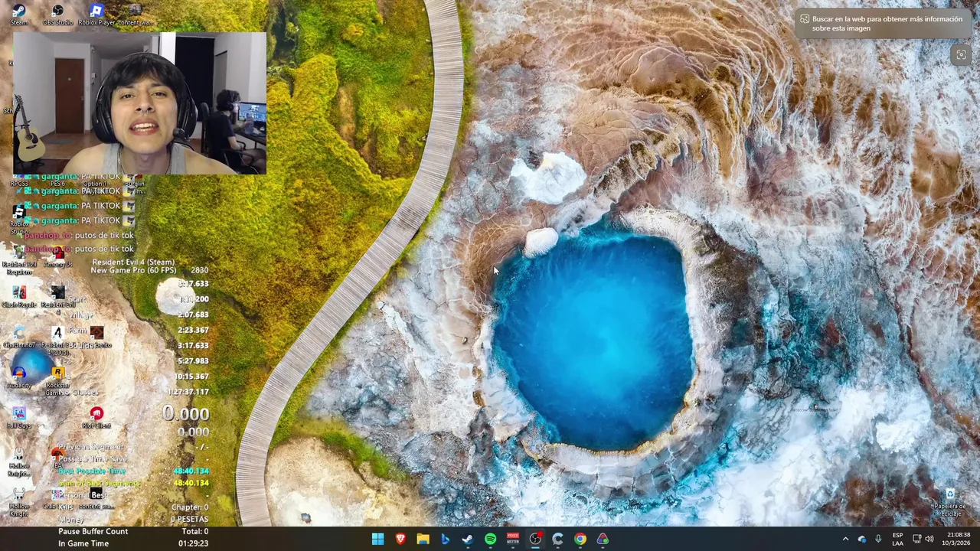Switch to OBS Studio in the taskbar

(535, 539)
